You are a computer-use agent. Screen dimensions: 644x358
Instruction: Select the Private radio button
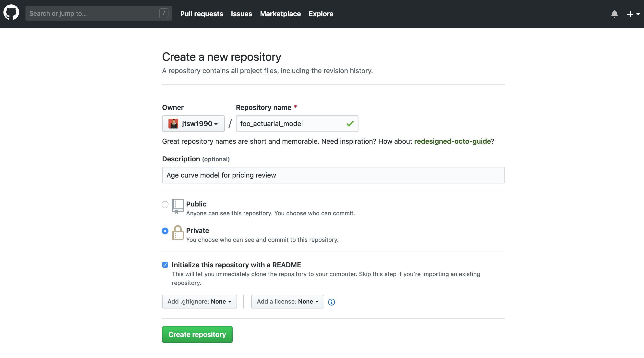(x=165, y=230)
